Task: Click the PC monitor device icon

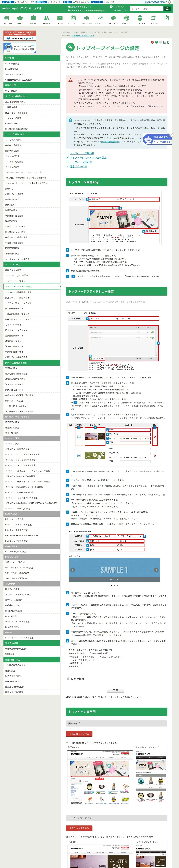Action: coord(165,42)
